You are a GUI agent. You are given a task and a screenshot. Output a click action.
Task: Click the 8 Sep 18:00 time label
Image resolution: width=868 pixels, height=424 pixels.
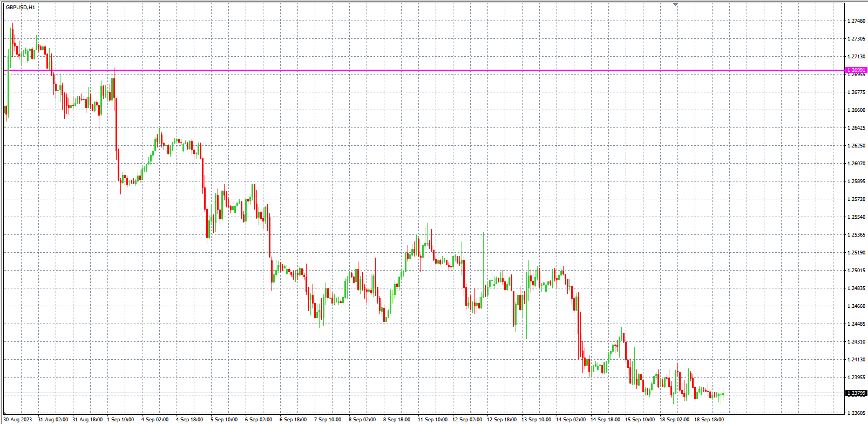(397, 420)
